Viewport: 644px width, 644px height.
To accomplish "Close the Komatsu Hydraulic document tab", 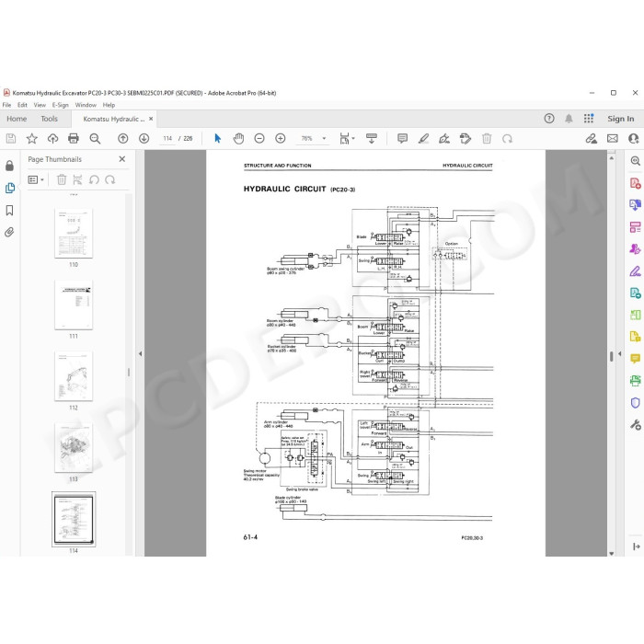I will point(151,119).
